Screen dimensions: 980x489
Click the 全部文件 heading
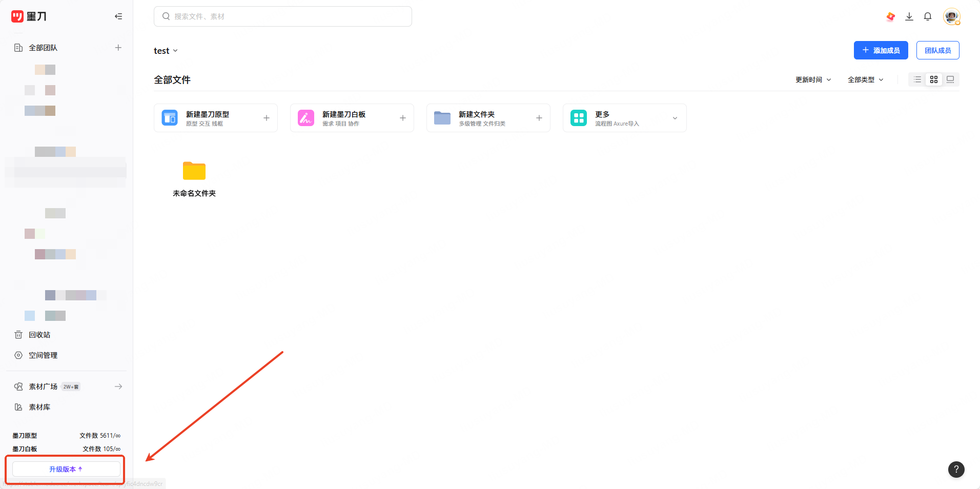[172, 80]
